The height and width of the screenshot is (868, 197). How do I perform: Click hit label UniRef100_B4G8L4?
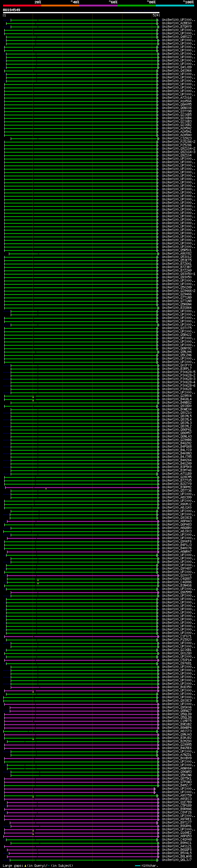click(x=177, y=399)
